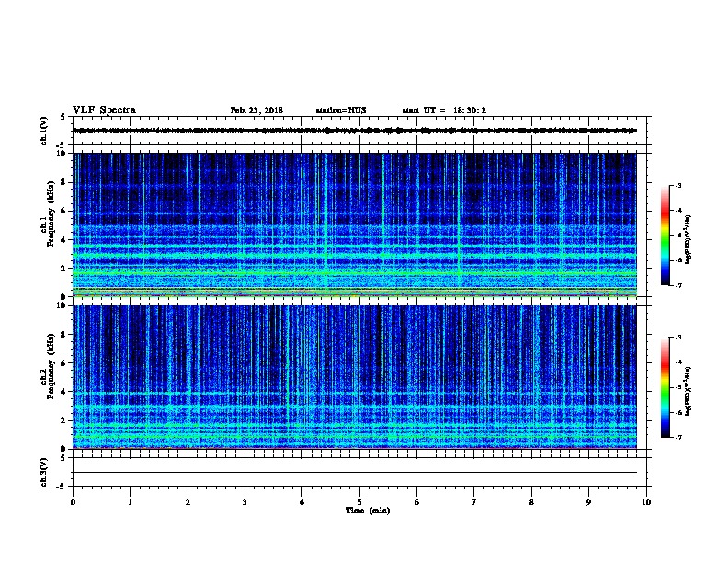Click inside the ch.2 spectrogram panel

(355, 377)
